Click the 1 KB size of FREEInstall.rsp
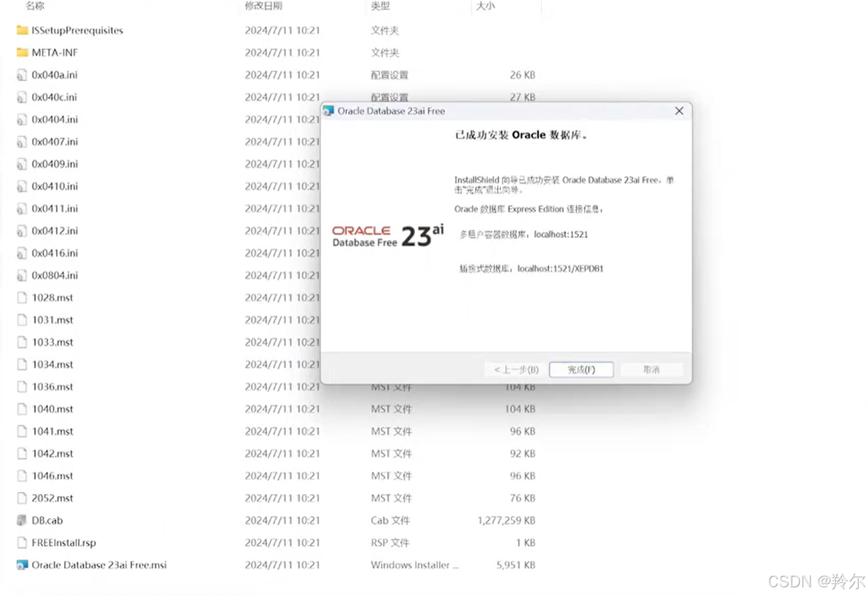The image size is (868, 596). click(526, 543)
